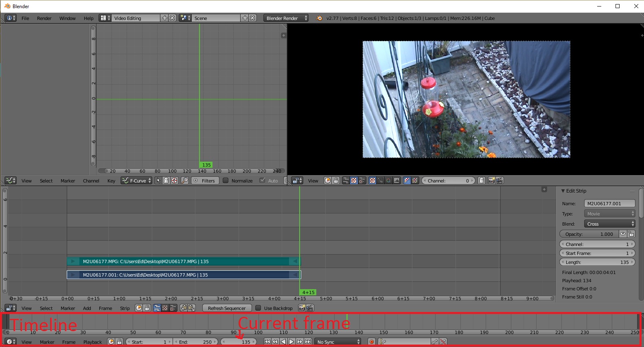Toggle the lock icon in preview header
The height and width of the screenshot is (347, 644).
click(x=336, y=180)
